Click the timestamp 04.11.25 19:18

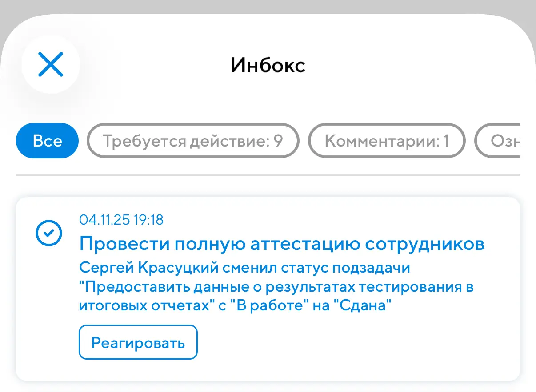point(121,220)
